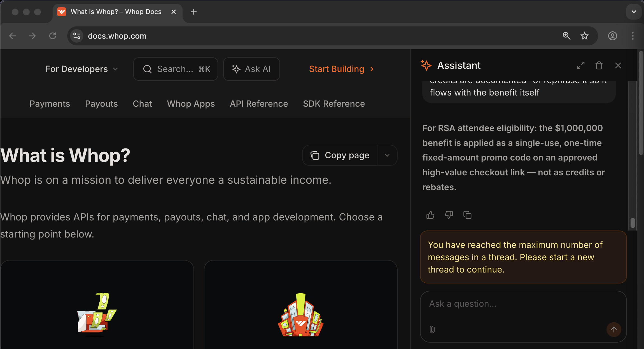Open the Payouts navigation item
Screen dimensions: 644x349
(101, 104)
